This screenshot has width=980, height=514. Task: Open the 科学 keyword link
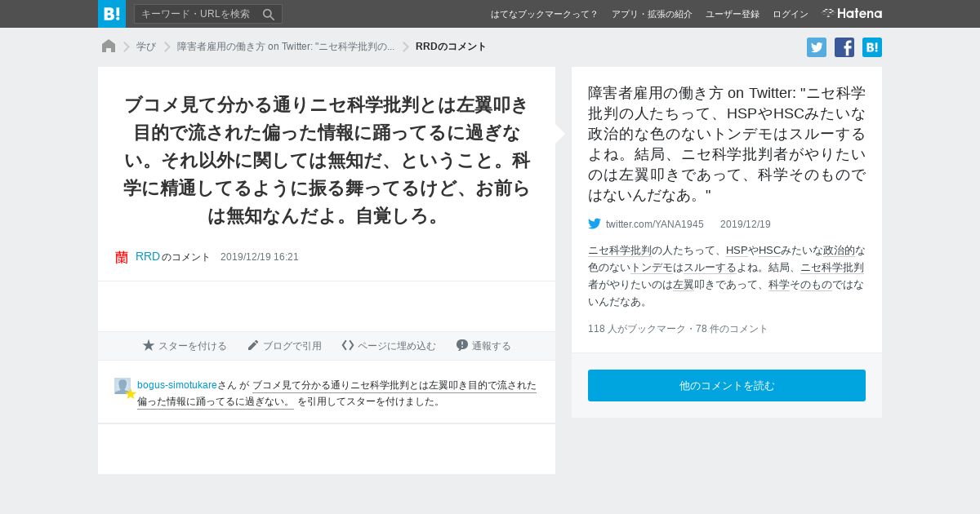[x=779, y=285]
